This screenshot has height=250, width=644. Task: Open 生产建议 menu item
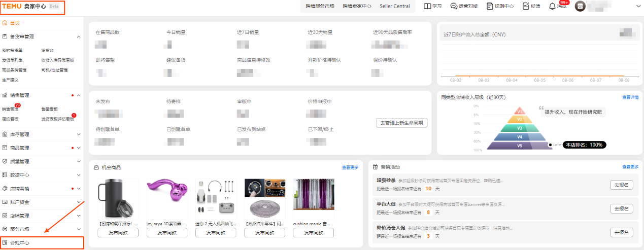(10, 80)
